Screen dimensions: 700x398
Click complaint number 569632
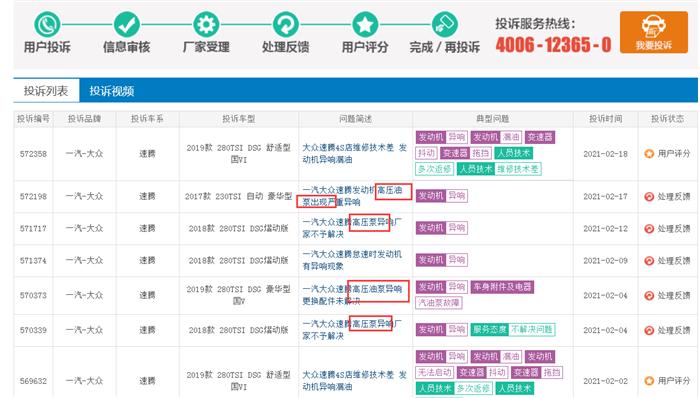click(33, 381)
